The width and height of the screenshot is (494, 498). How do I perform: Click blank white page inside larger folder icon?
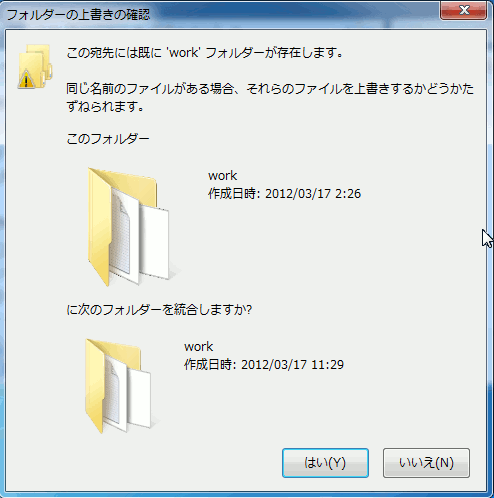154,242
